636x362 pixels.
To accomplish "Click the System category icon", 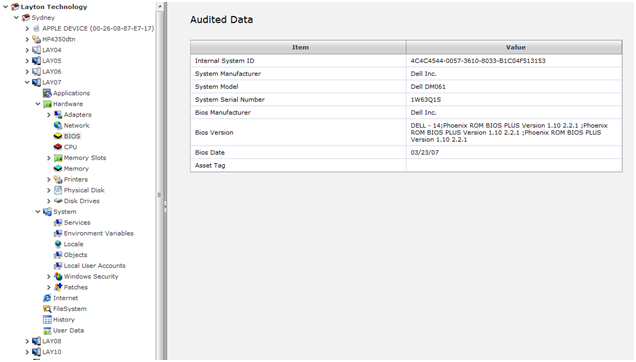I will (x=47, y=211).
